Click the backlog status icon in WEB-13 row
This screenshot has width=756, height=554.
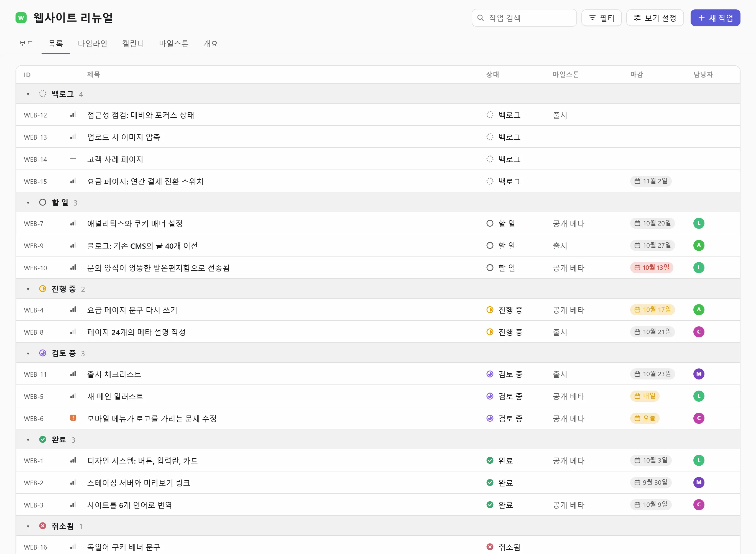click(x=490, y=137)
